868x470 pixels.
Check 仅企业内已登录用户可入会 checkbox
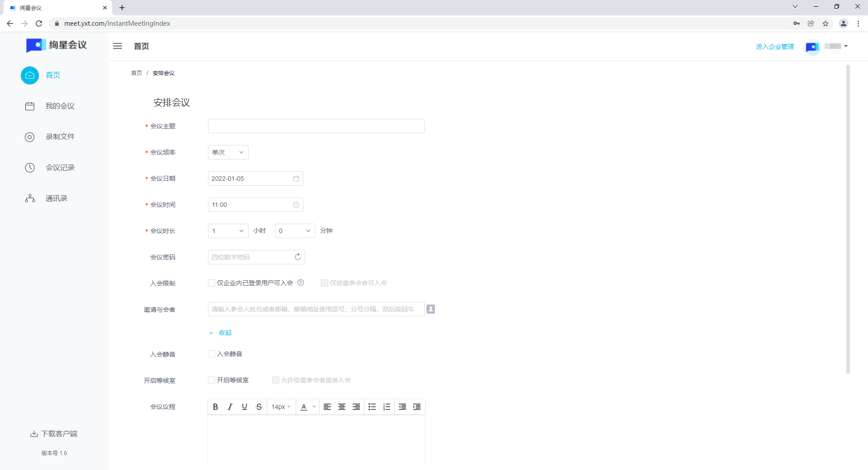tap(212, 283)
